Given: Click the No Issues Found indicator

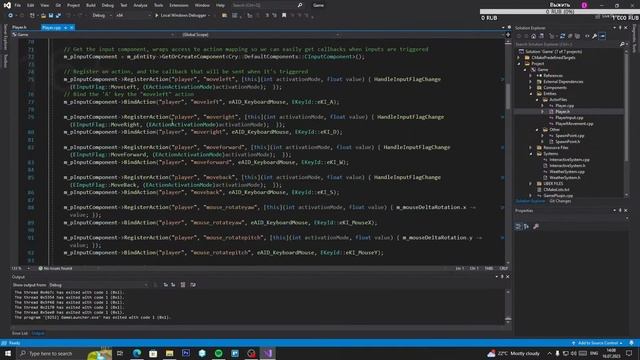Looking at the screenshot, I should [55, 269].
